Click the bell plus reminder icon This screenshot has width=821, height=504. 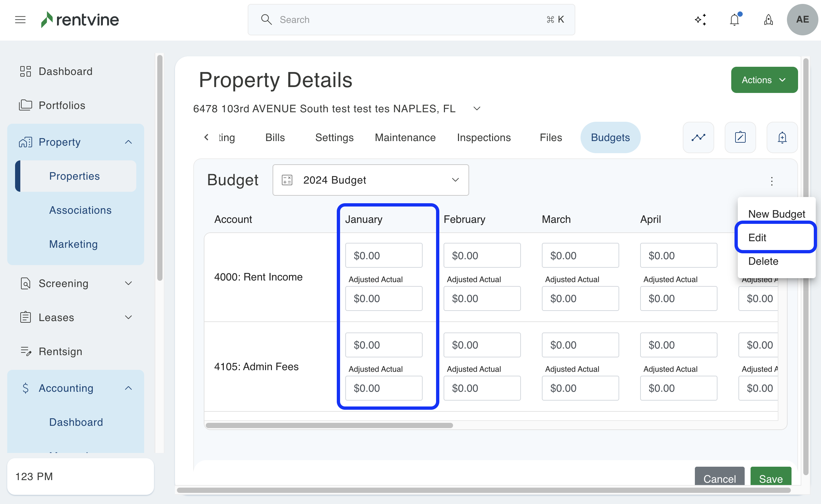tap(782, 137)
